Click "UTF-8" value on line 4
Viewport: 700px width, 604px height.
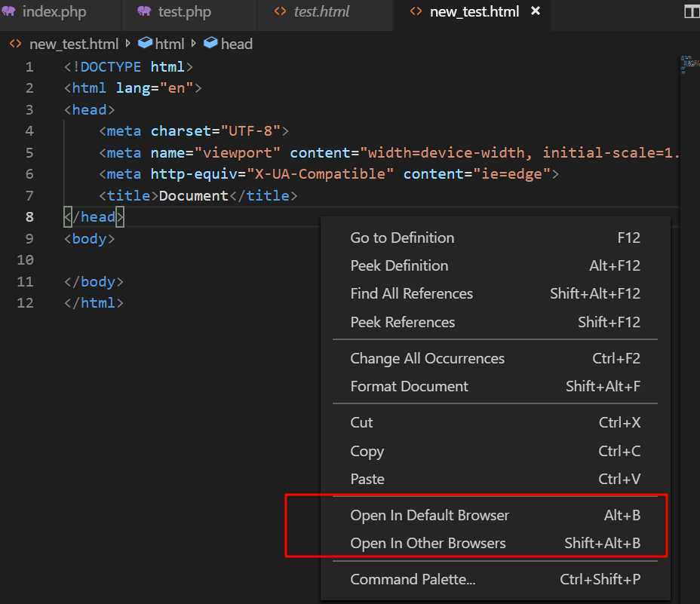point(250,131)
